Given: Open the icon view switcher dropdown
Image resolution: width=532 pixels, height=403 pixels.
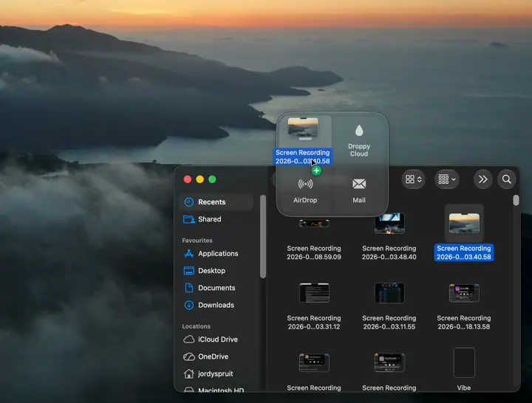Looking at the screenshot, I should pos(413,179).
